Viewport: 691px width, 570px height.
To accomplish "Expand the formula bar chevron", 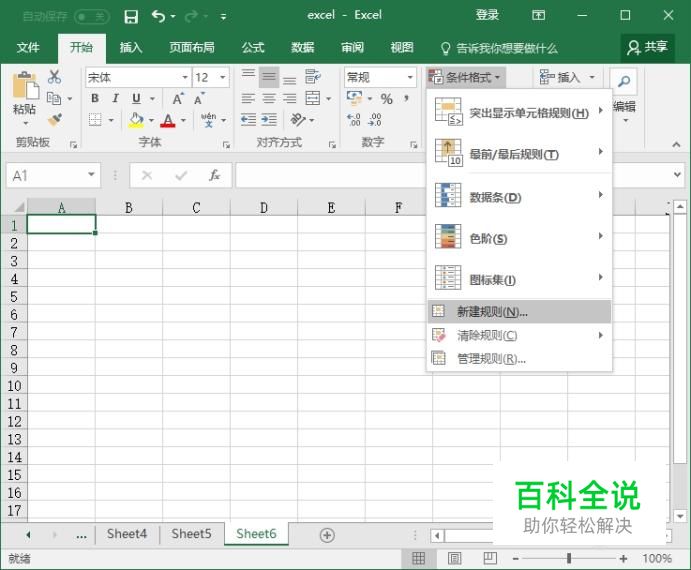I will point(677,175).
